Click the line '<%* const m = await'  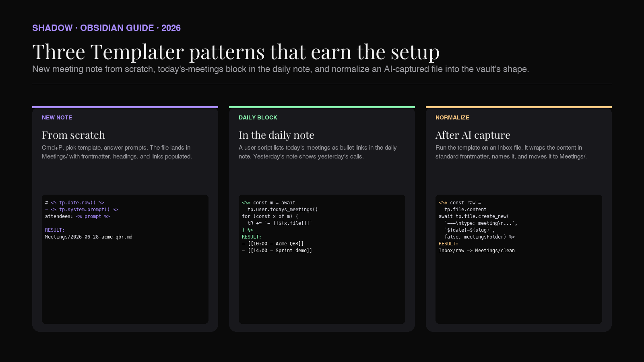coord(268,203)
